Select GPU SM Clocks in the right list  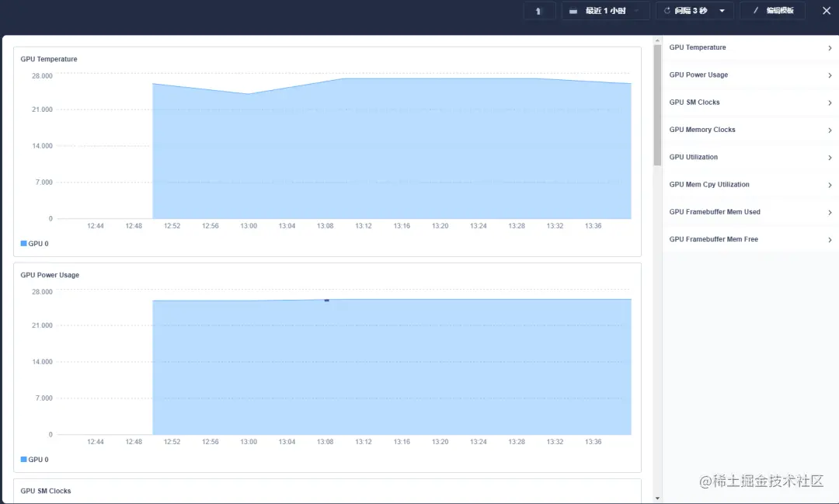(750, 103)
